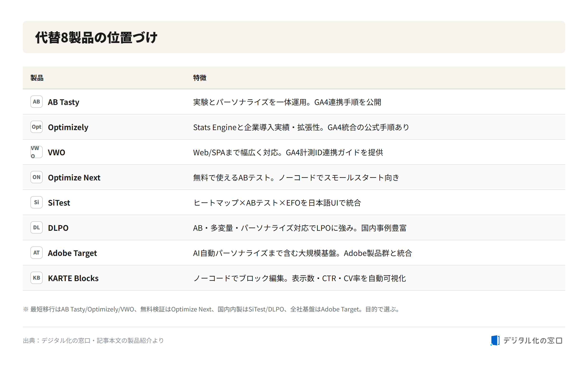Click the source line 出典：デジタル化の窓口
This screenshot has width=588, height=368.
click(93, 340)
